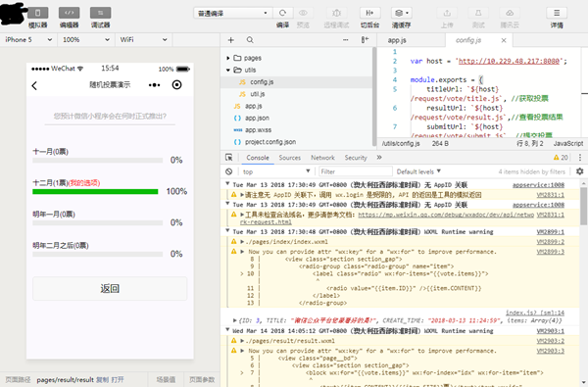This screenshot has height=387, width=588.
Task: Click the upload icon
Action: (x=447, y=13)
